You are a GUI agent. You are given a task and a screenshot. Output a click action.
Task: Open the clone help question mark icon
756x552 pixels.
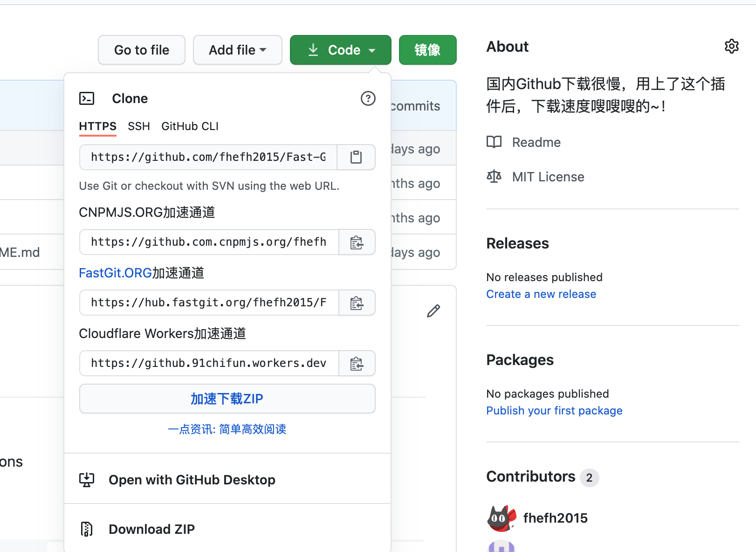[x=368, y=98]
